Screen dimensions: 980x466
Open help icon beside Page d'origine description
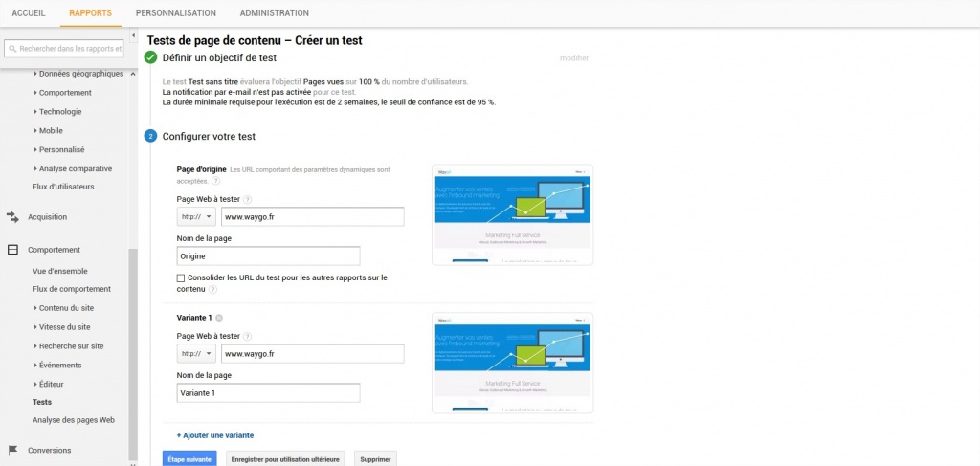pos(215,181)
